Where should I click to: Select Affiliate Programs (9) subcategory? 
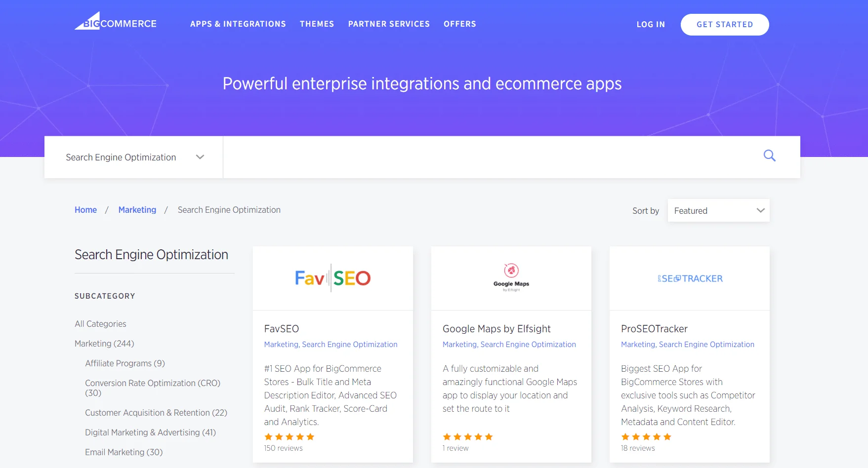(125, 363)
